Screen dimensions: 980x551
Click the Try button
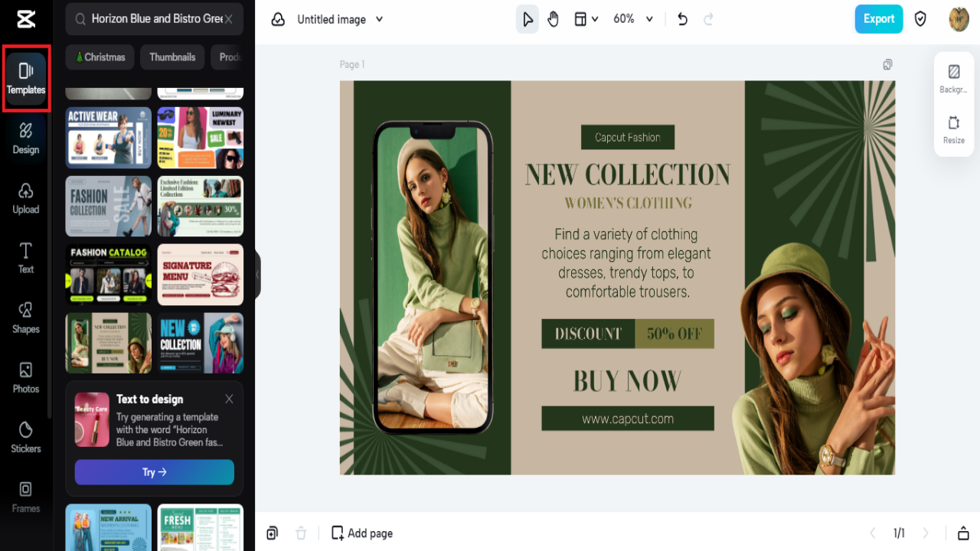[155, 472]
